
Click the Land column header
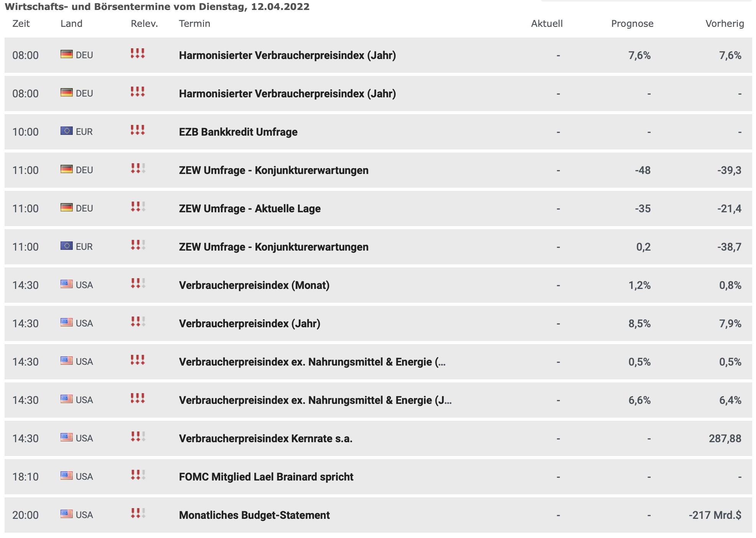tap(71, 23)
